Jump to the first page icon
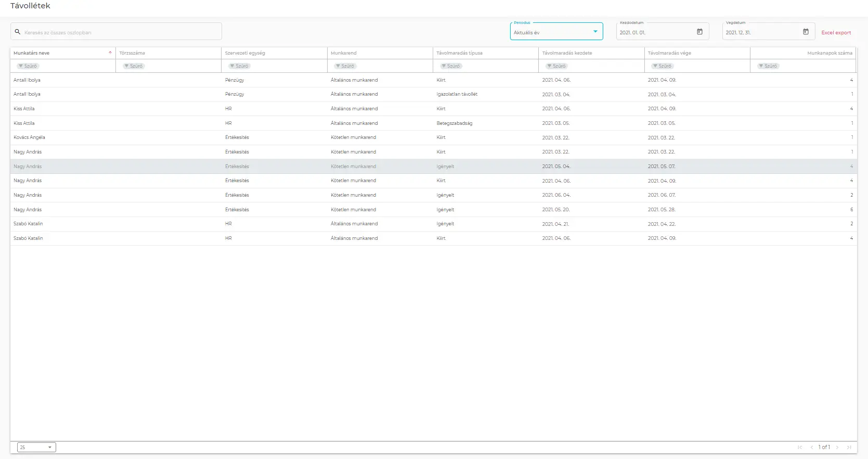 click(x=800, y=447)
